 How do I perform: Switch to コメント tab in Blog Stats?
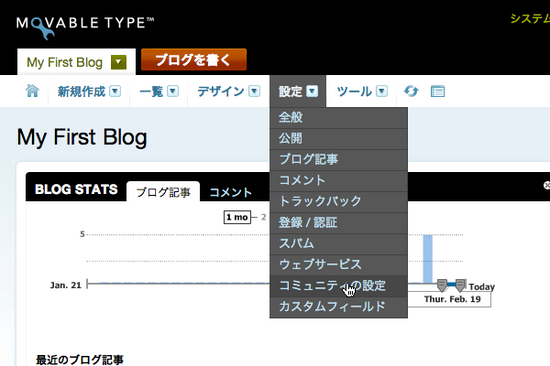[230, 192]
